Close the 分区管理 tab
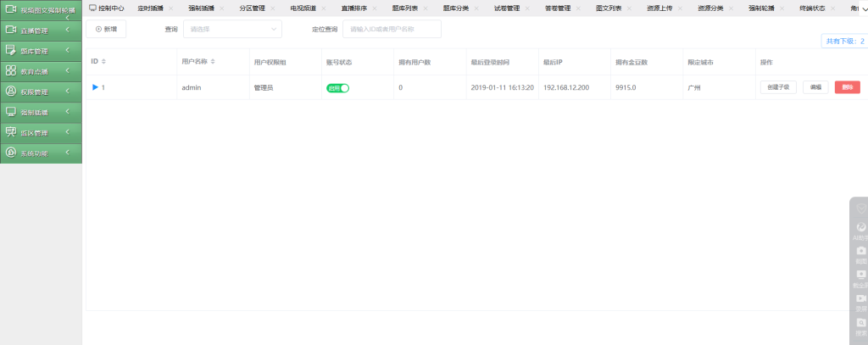The height and width of the screenshot is (345, 868). coord(272,8)
